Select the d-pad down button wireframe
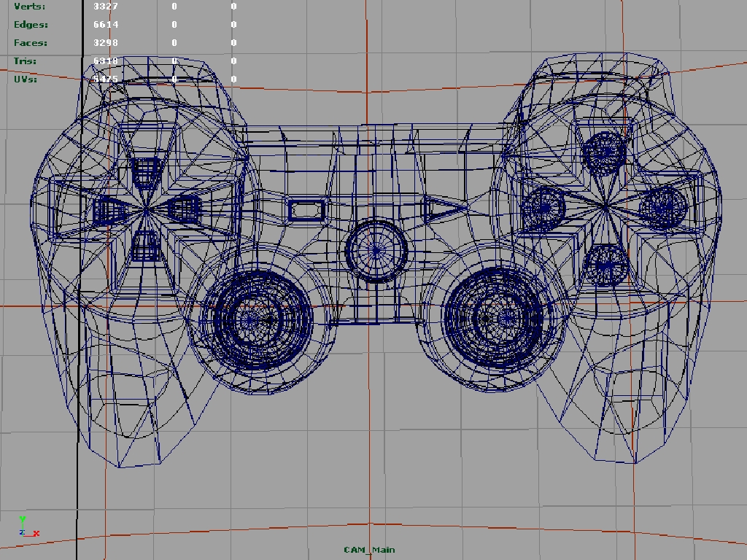Screen dimensions: 747x560 point(145,246)
